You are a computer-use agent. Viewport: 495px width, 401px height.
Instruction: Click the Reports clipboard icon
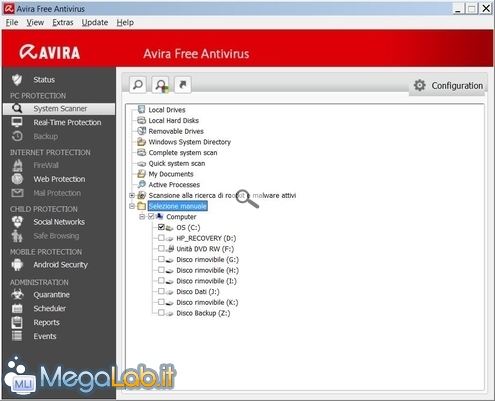pyautogui.click(x=17, y=322)
